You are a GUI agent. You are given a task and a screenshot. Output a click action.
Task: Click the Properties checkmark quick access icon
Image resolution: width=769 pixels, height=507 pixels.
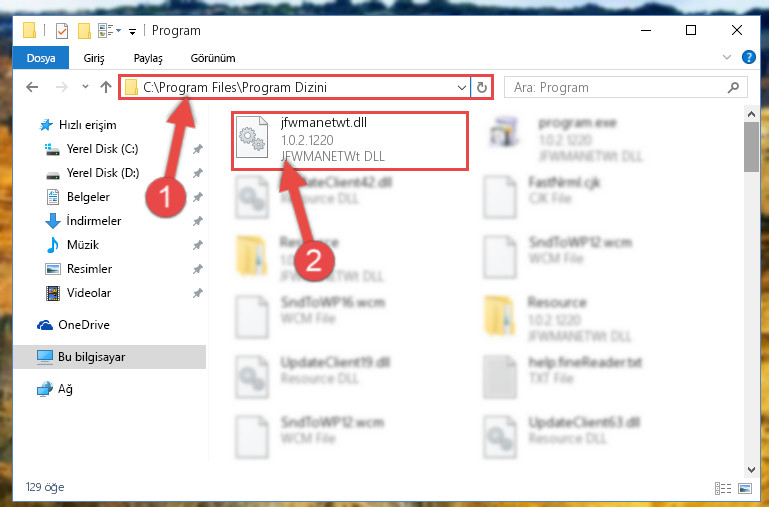(62, 31)
